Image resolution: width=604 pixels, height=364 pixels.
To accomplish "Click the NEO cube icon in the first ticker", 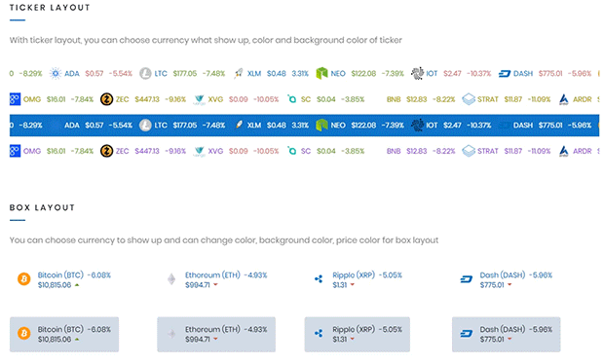I will 321,73.
